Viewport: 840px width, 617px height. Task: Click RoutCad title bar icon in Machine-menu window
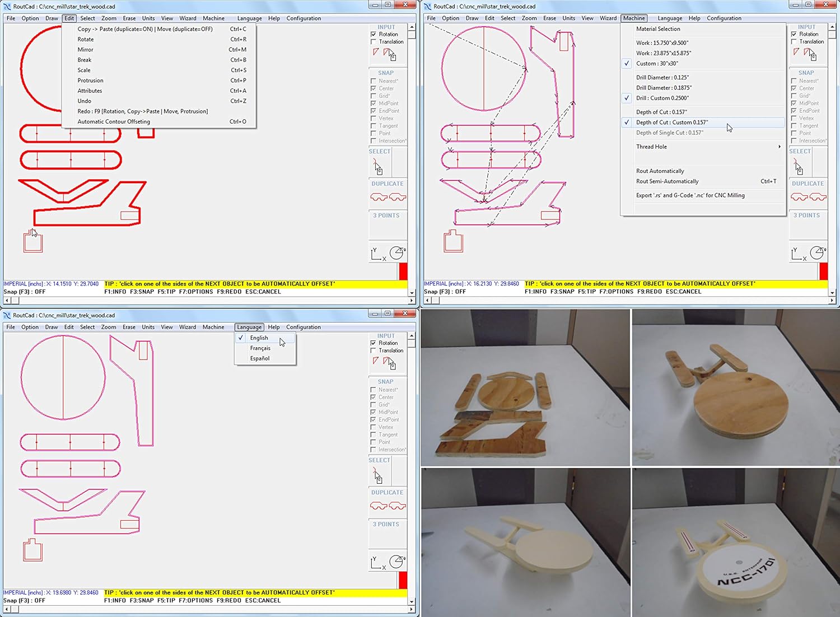pos(428,6)
